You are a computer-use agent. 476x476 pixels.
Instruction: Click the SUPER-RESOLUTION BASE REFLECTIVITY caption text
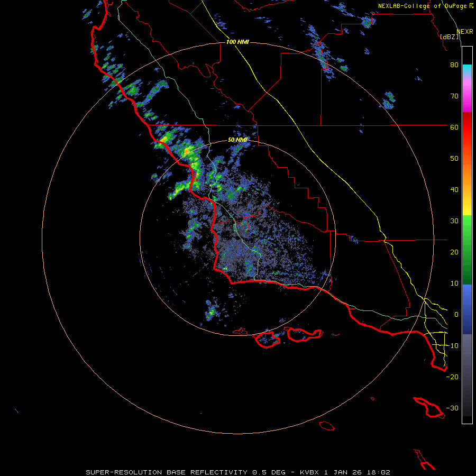pos(167,472)
